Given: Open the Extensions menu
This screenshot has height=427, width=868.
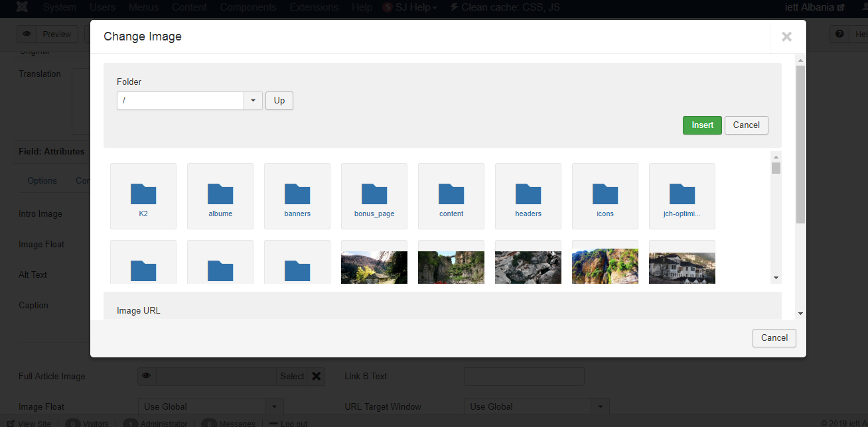Looking at the screenshot, I should [x=315, y=7].
